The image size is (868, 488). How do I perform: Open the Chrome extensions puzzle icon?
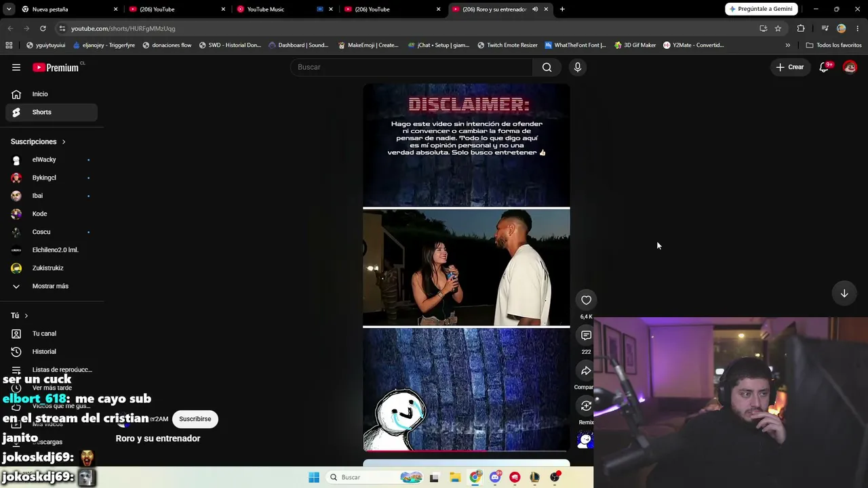tap(801, 28)
